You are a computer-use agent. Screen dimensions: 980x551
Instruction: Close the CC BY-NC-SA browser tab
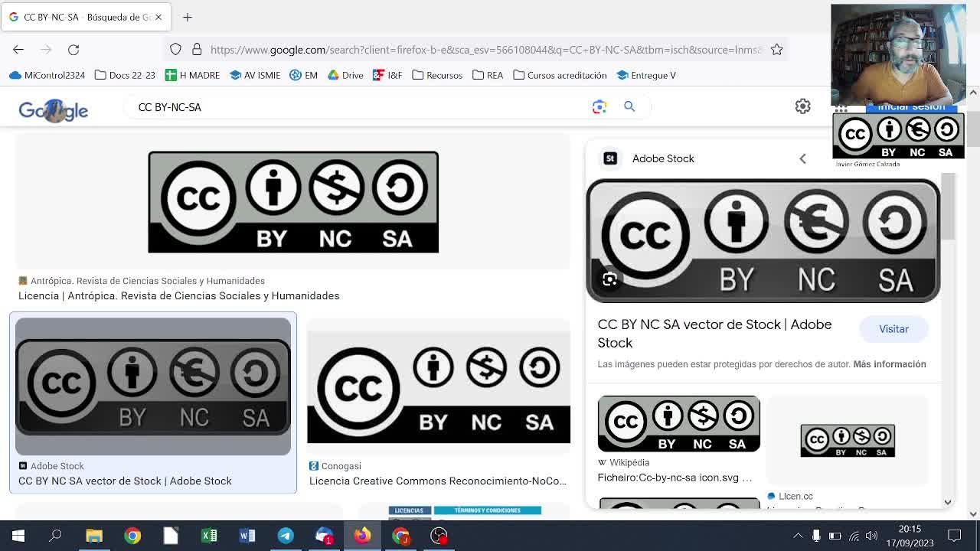[158, 17]
